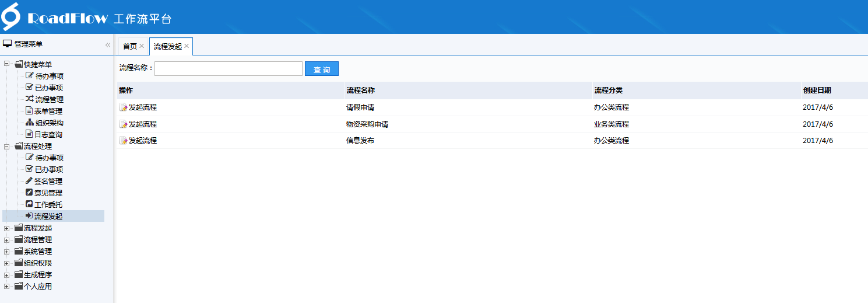This screenshot has width=868, height=303.
Task: Select the 物资采购申请 process name cell
Action: point(367,124)
